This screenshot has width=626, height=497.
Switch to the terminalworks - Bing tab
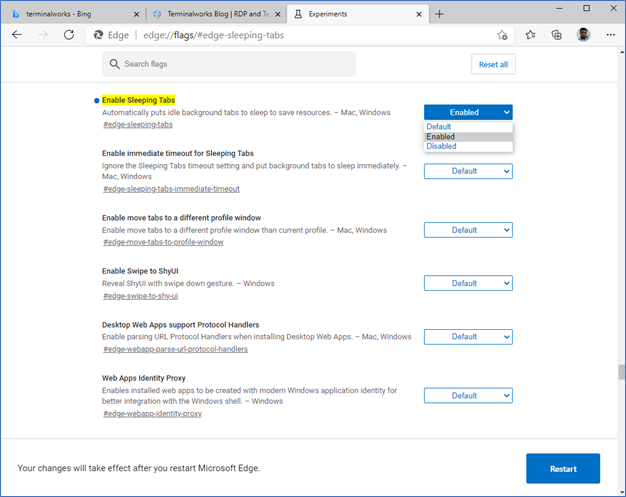[x=74, y=14]
